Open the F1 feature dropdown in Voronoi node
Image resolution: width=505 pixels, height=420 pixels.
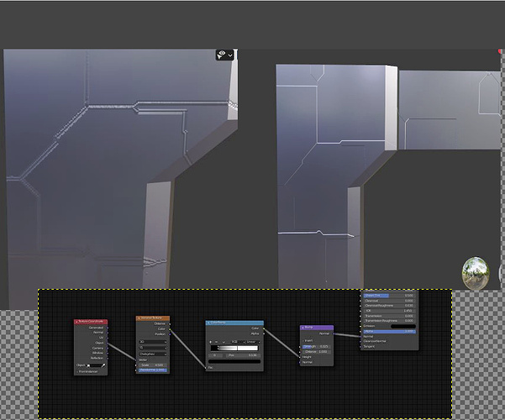point(153,348)
